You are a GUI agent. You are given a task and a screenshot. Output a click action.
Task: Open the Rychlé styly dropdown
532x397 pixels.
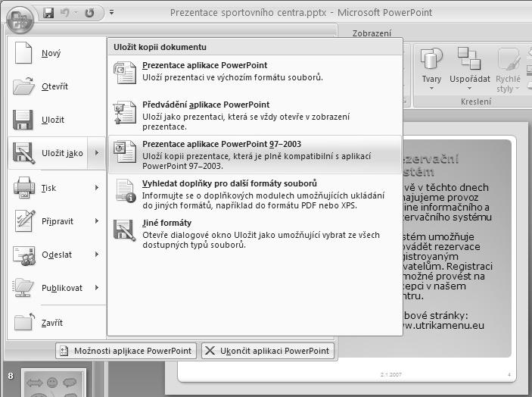(x=508, y=70)
